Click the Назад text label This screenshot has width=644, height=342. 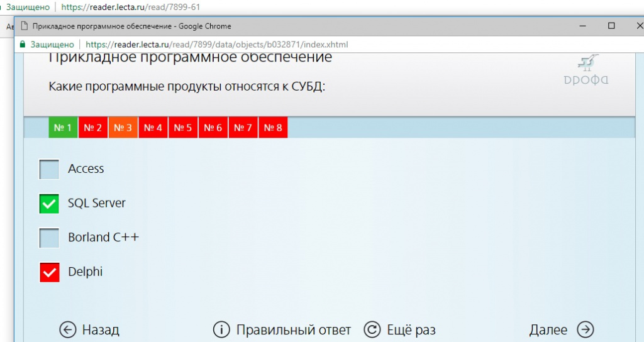coord(101,329)
